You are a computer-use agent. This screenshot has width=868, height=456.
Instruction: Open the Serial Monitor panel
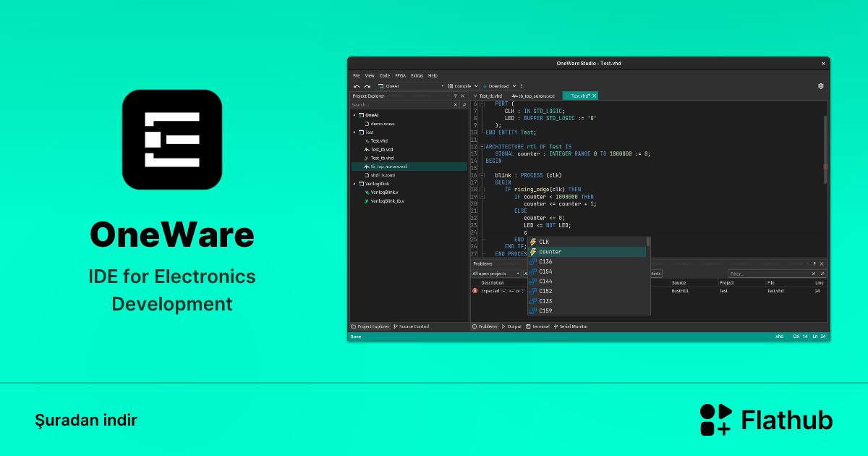tap(571, 326)
